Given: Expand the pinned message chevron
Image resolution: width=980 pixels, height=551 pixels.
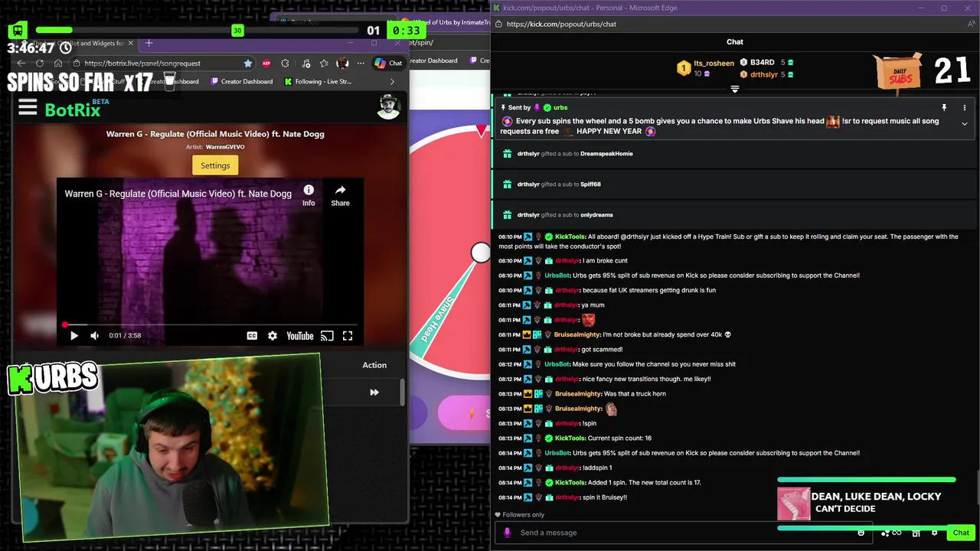Looking at the screenshot, I should [x=965, y=124].
